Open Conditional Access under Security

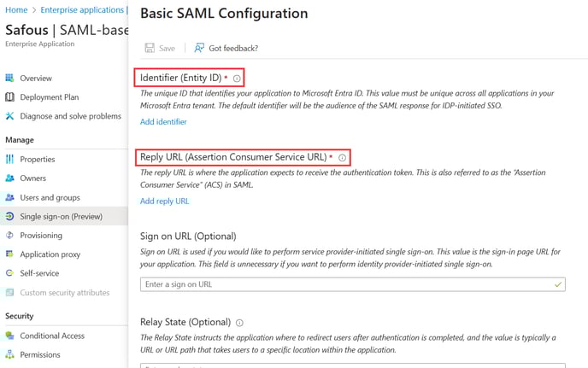pos(51,336)
